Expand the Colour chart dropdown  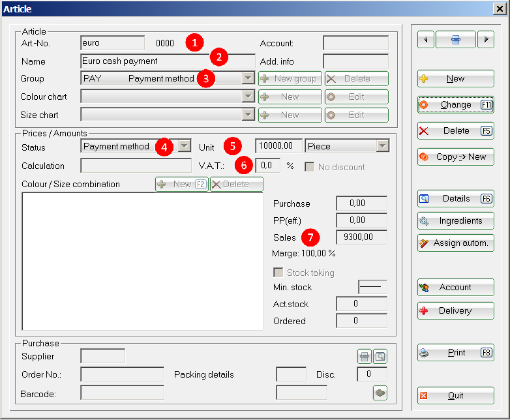point(248,97)
